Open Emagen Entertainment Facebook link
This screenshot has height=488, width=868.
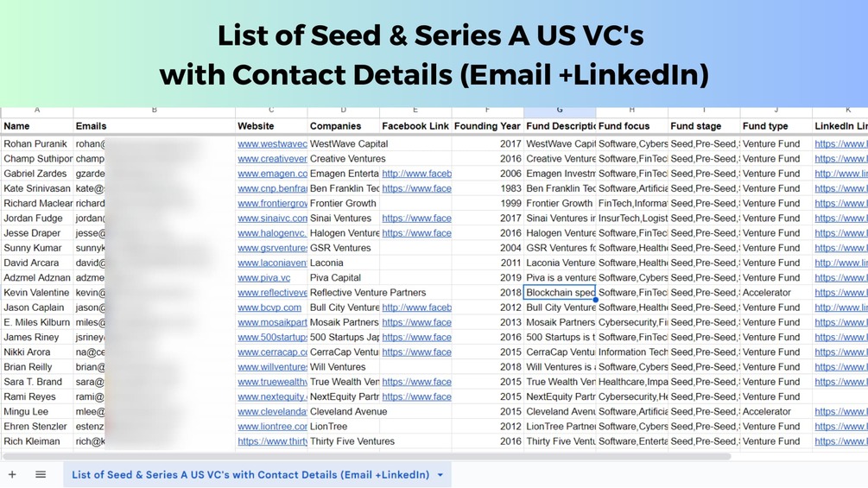[x=417, y=174]
